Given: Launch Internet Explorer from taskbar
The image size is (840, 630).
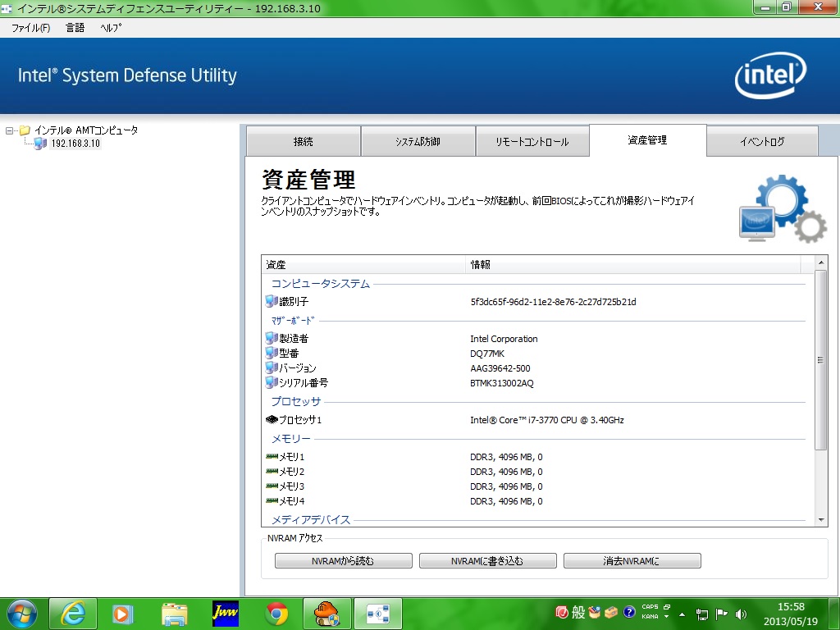Looking at the screenshot, I should point(73,614).
